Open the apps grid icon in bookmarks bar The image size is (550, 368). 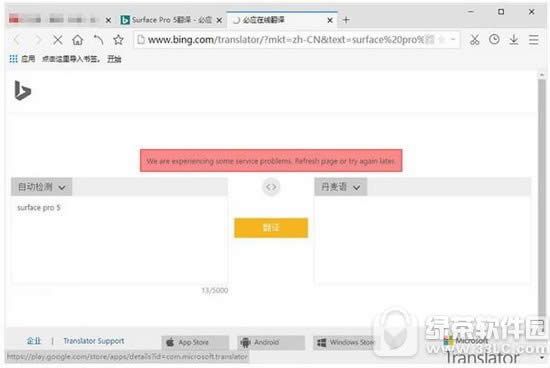(13, 59)
